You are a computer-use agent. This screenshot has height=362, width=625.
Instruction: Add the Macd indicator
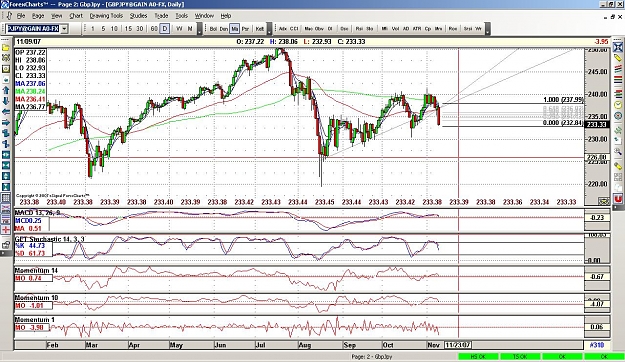point(309,29)
